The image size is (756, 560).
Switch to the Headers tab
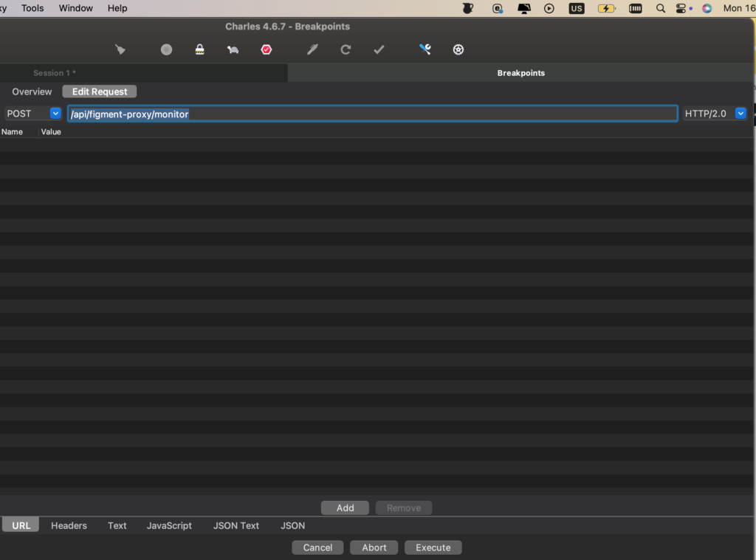click(69, 525)
